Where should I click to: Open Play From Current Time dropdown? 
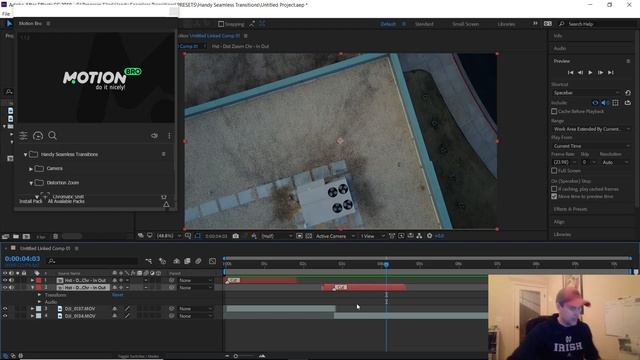pos(590,146)
